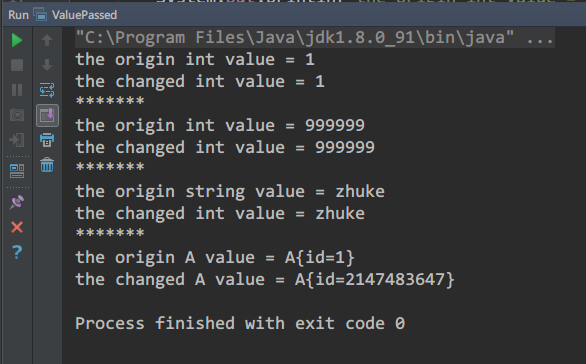
Task: Toggle Scroll to the End button
Action: point(47,115)
